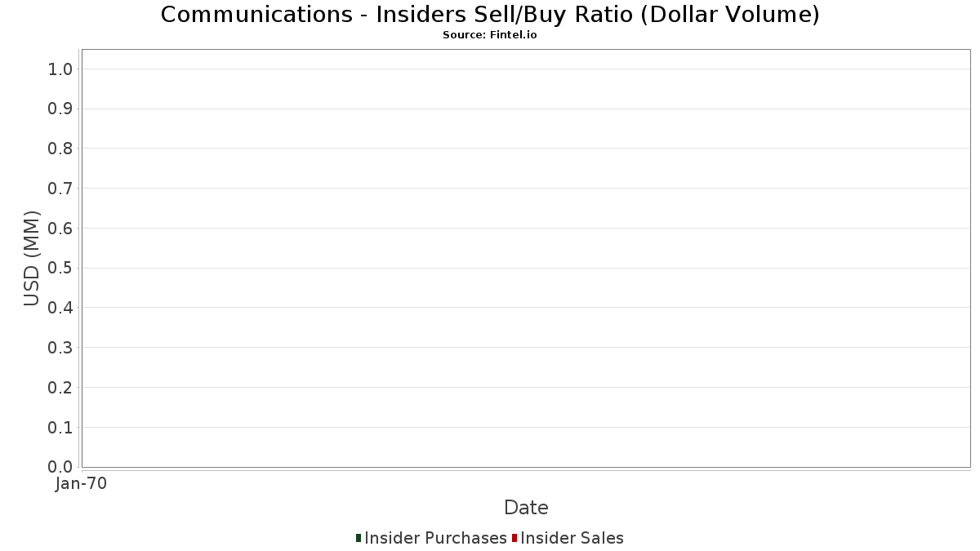Click the Jan-70 x-axis tick label

[x=81, y=484]
